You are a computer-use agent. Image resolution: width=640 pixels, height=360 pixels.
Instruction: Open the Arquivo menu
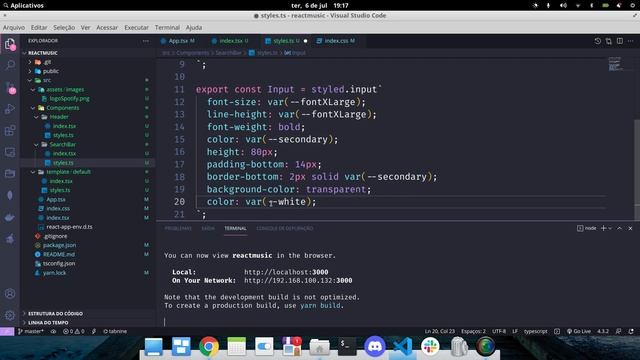click(x=14, y=27)
